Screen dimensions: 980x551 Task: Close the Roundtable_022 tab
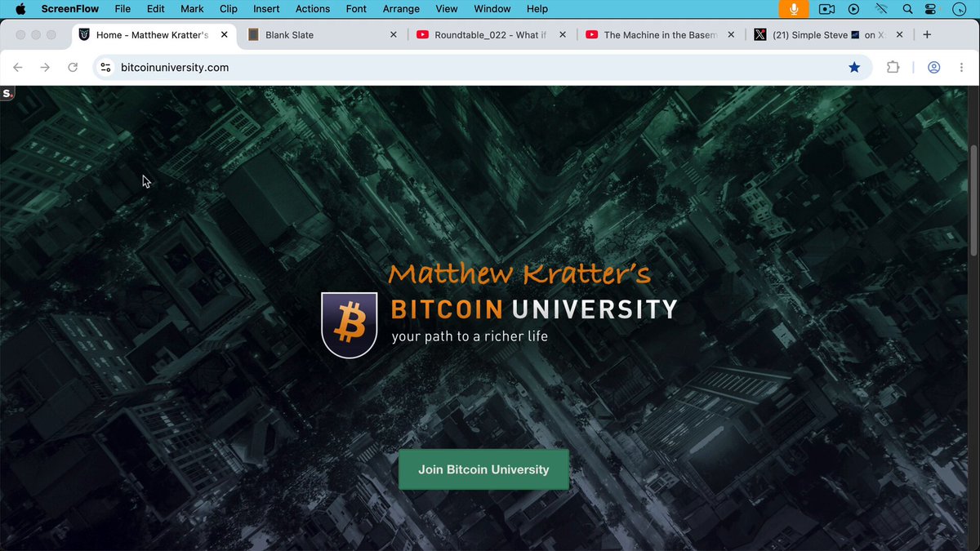click(x=563, y=35)
